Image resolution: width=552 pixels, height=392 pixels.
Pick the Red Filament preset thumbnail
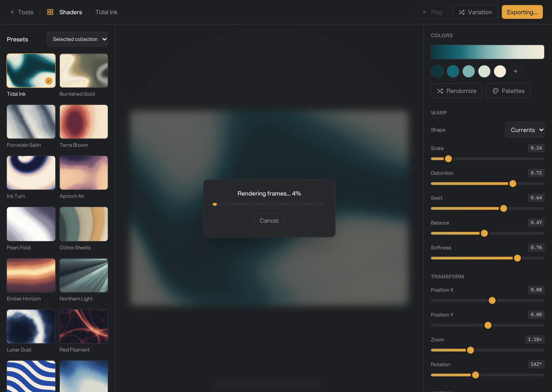click(x=84, y=326)
